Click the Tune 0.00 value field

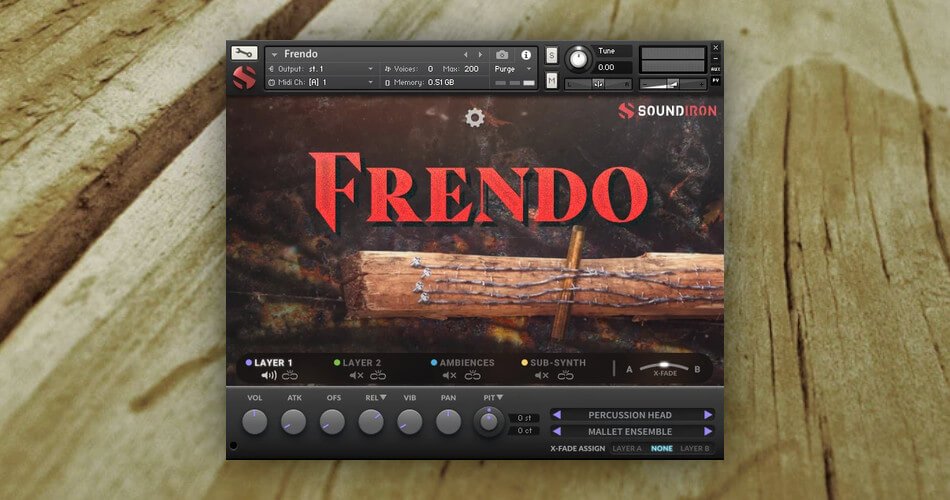613,68
